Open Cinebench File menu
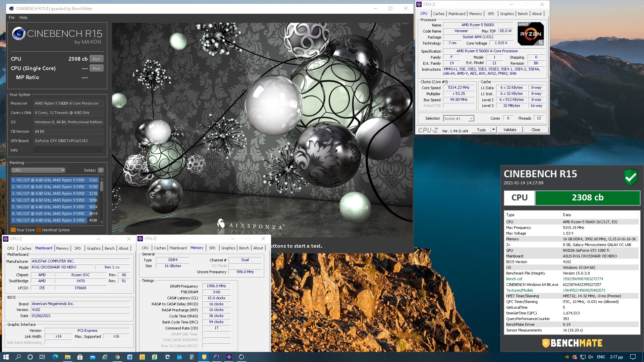This screenshot has width=644, height=362. pyautogui.click(x=12, y=17)
